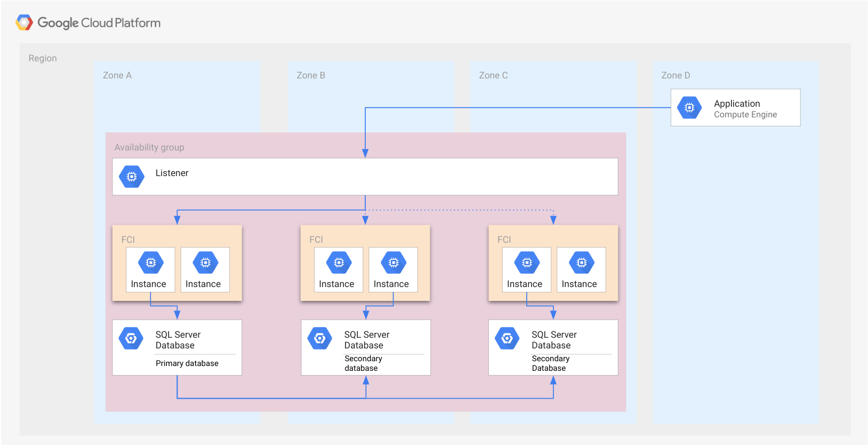The width and height of the screenshot is (868, 445).
Task: Select the second Instance icon in Zone A FCI
Action: pyautogui.click(x=205, y=263)
